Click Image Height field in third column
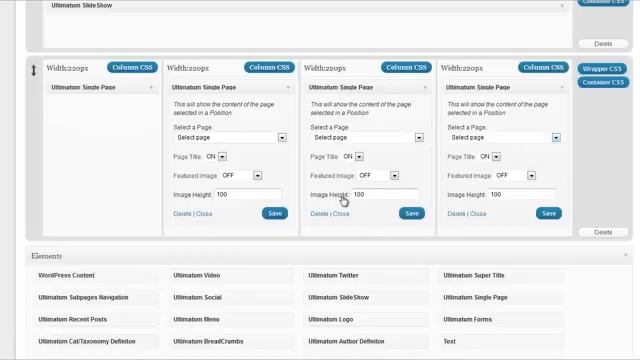 [x=385, y=195]
